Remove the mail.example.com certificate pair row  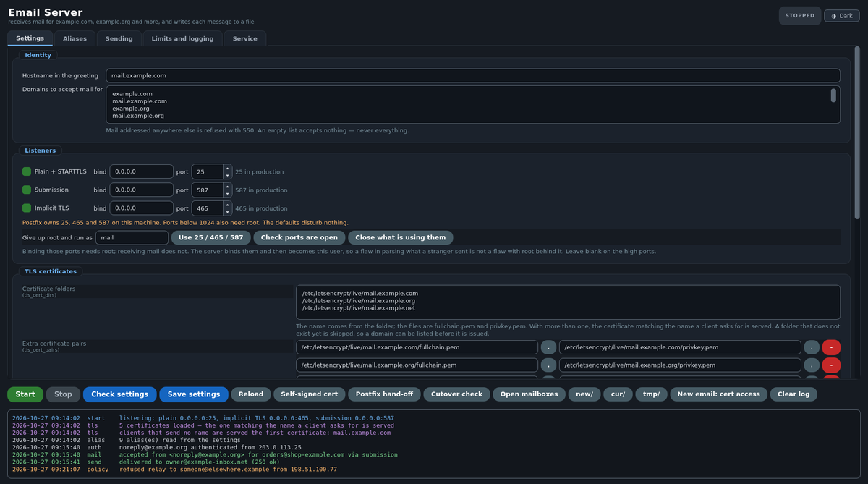pos(832,347)
